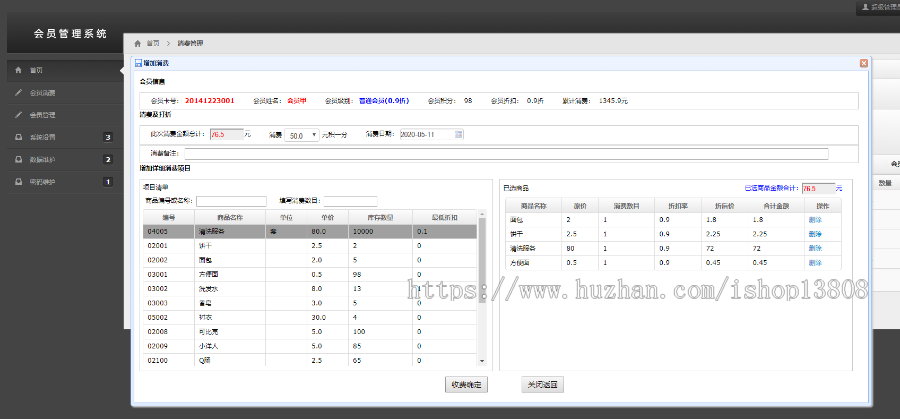
Task: Click the sidebar icon beside badge 3
Action: coord(18,137)
